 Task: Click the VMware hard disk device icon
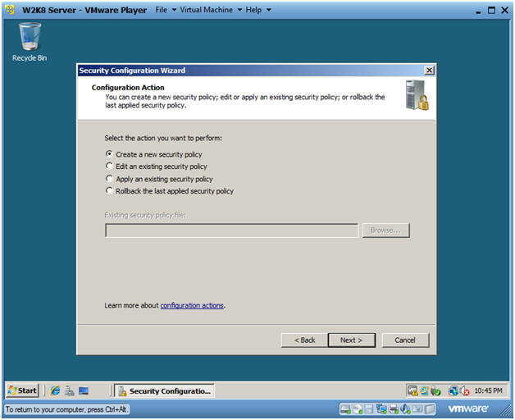point(345,409)
